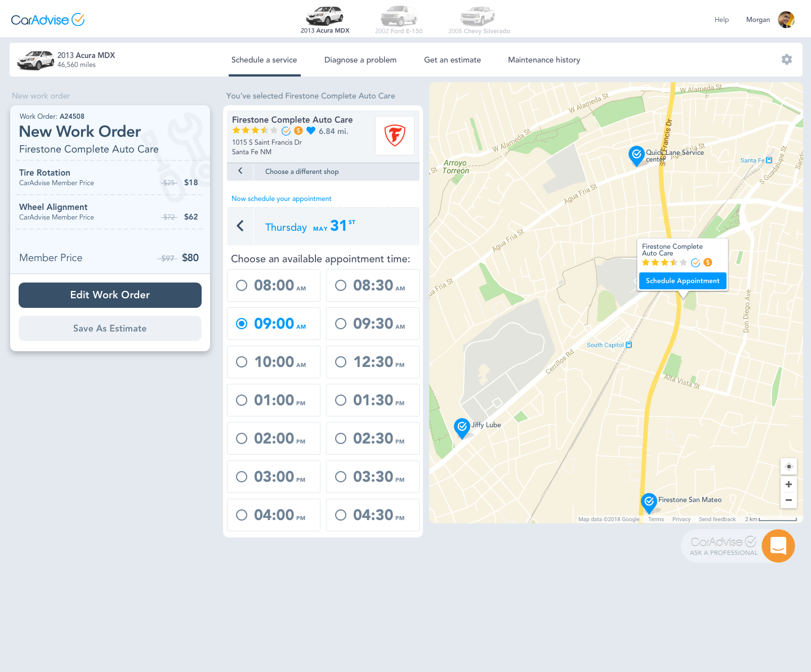Zoom out the map with minus button
The image size is (811, 672).
click(x=788, y=500)
